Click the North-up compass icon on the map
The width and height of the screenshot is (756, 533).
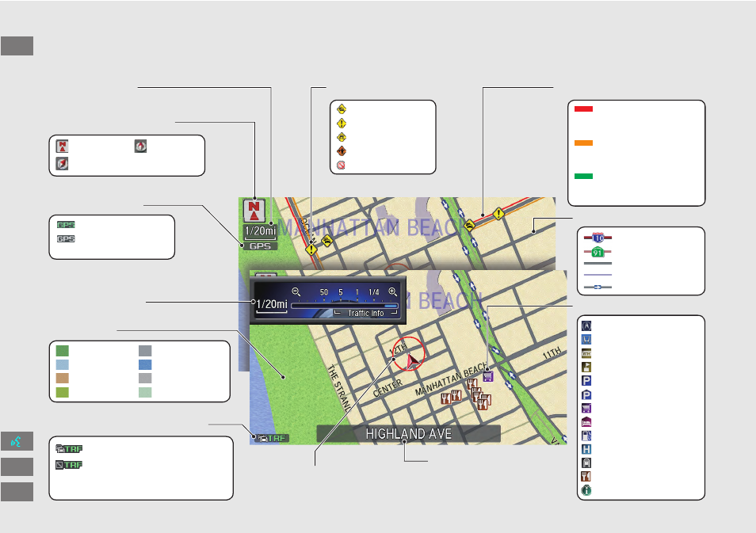point(254,211)
